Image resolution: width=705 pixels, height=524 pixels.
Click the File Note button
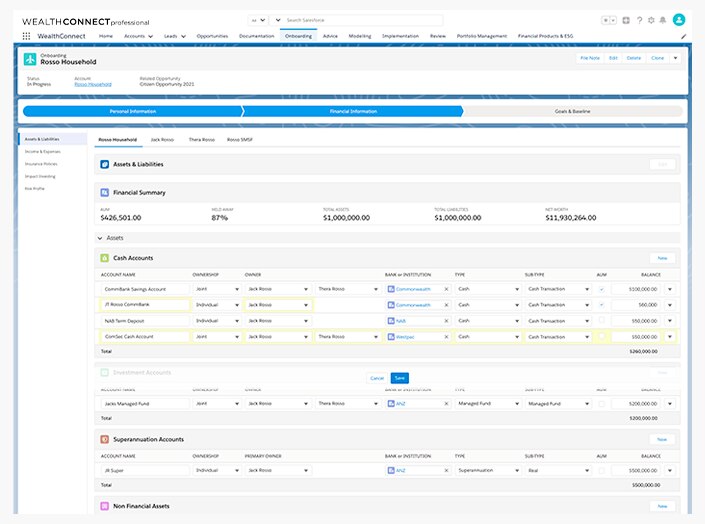(x=590, y=58)
